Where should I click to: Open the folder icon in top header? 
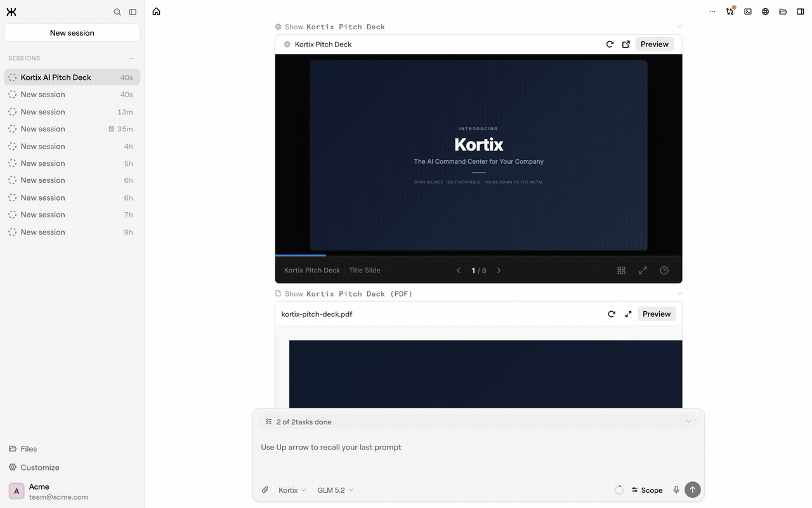click(x=783, y=11)
